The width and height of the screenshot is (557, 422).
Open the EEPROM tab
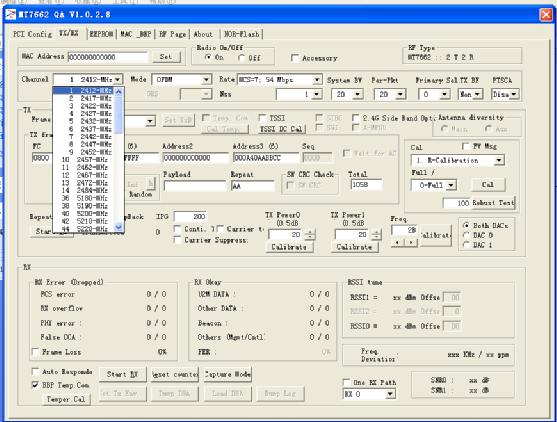pyautogui.click(x=102, y=34)
